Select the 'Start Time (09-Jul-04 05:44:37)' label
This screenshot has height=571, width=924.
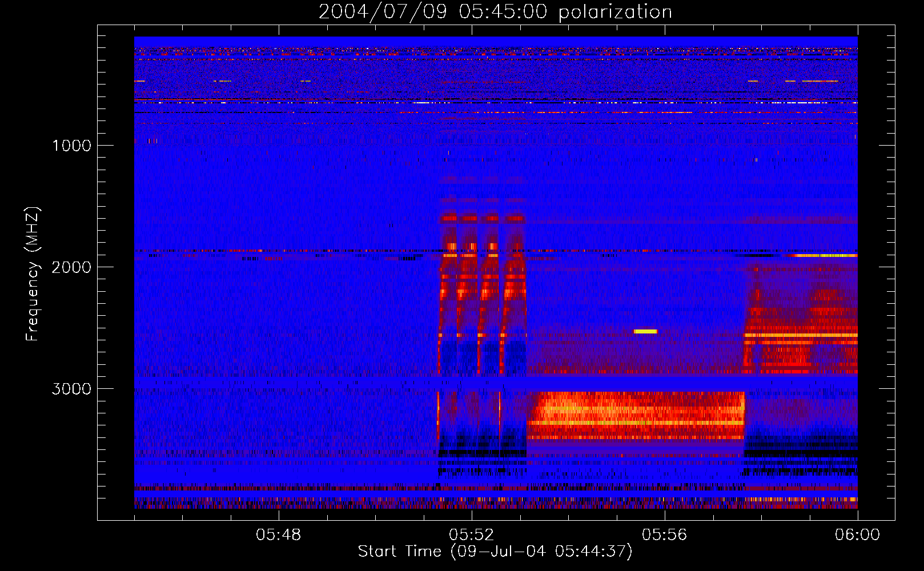(495, 552)
